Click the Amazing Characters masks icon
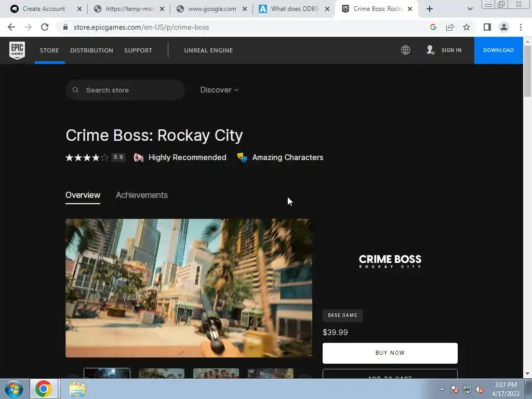The width and height of the screenshot is (532, 399). coord(242,157)
